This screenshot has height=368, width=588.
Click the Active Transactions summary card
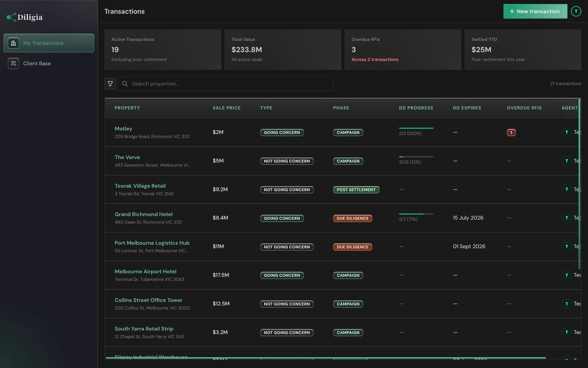[163, 50]
